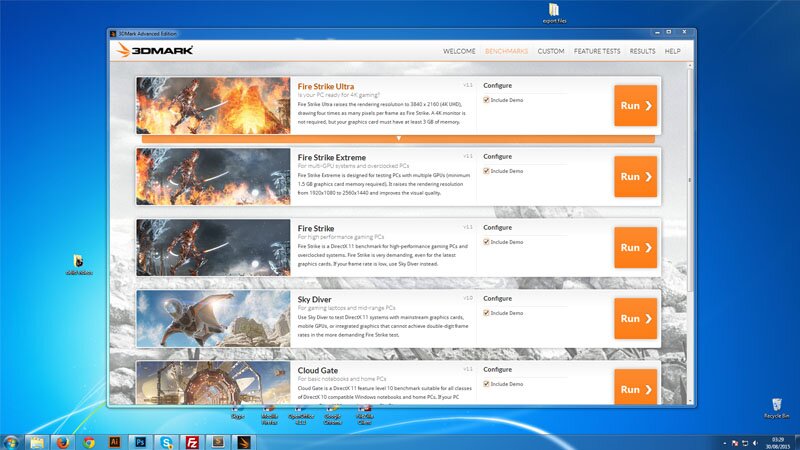
Task: Click the 3DMark taskbar icon
Action: (243, 442)
